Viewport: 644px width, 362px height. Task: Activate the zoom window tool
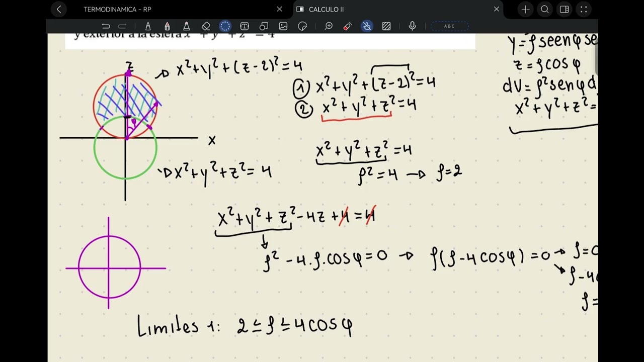pyautogui.click(x=329, y=26)
